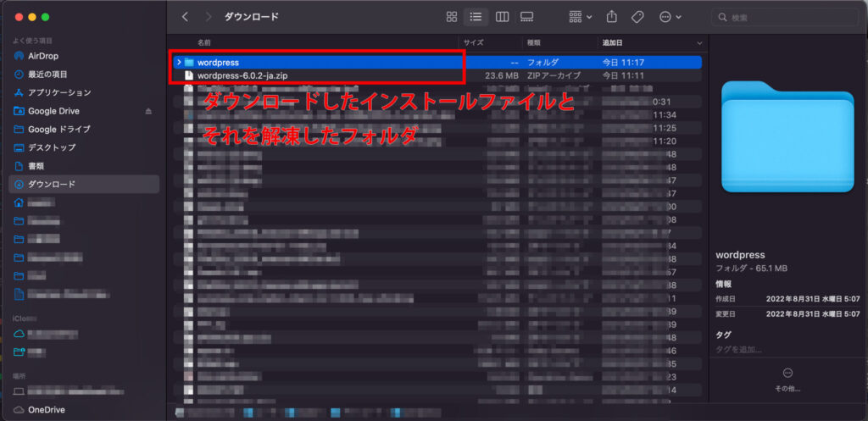Click the Tags icon in toolbar
Screen dimensions: 868x421
[x=637, y=17]
